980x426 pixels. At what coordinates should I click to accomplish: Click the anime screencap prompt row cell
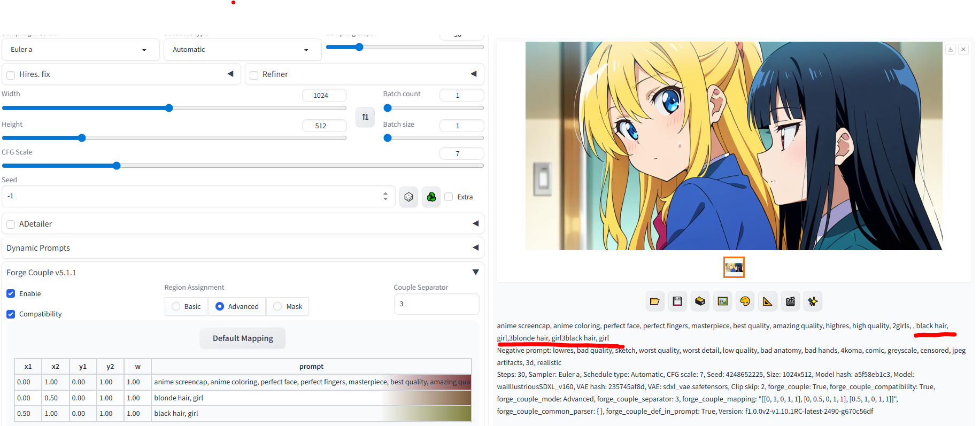tap(311, 382)
